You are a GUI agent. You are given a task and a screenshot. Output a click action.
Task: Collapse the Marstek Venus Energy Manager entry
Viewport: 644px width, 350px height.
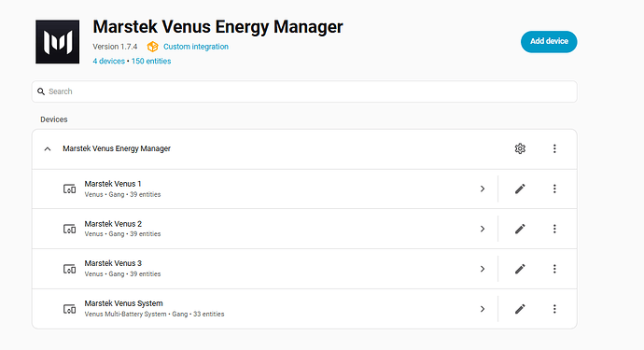click(x=48, y=148)
